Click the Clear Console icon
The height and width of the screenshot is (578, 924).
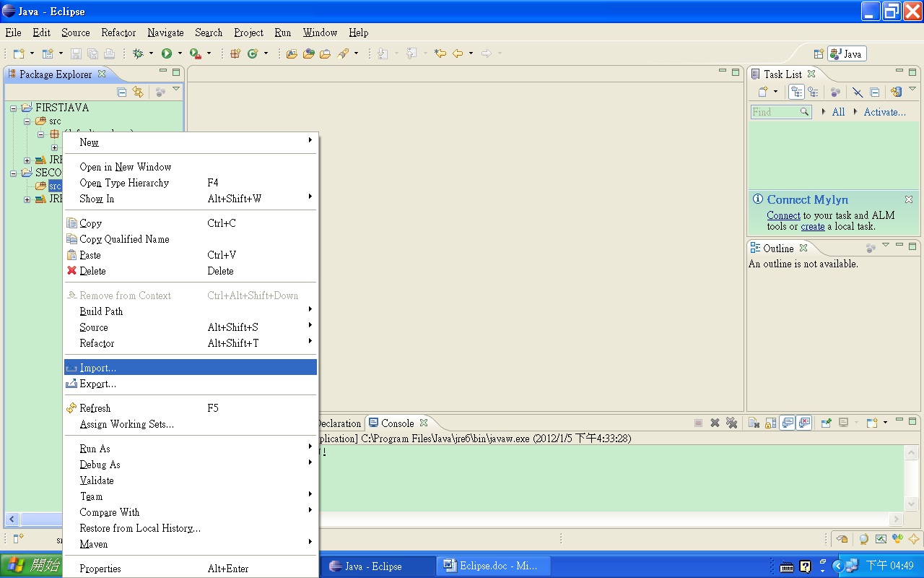(753, 423)
